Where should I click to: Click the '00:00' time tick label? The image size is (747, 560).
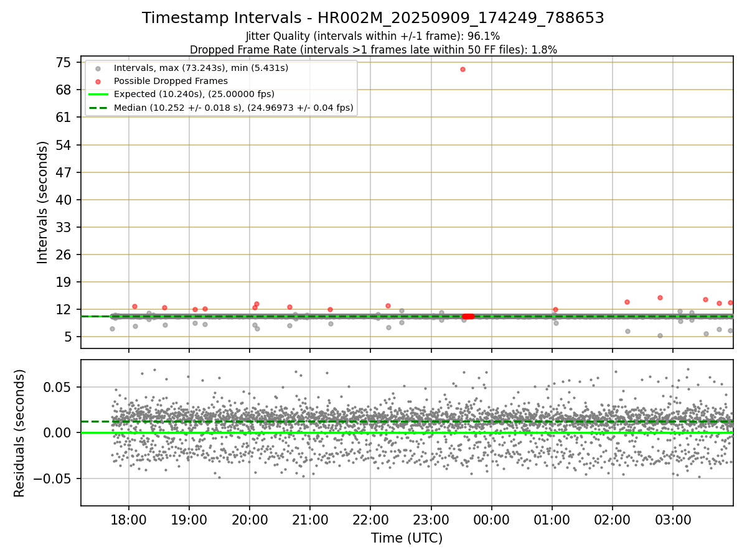pyautogui.click(x=492, y=520)
